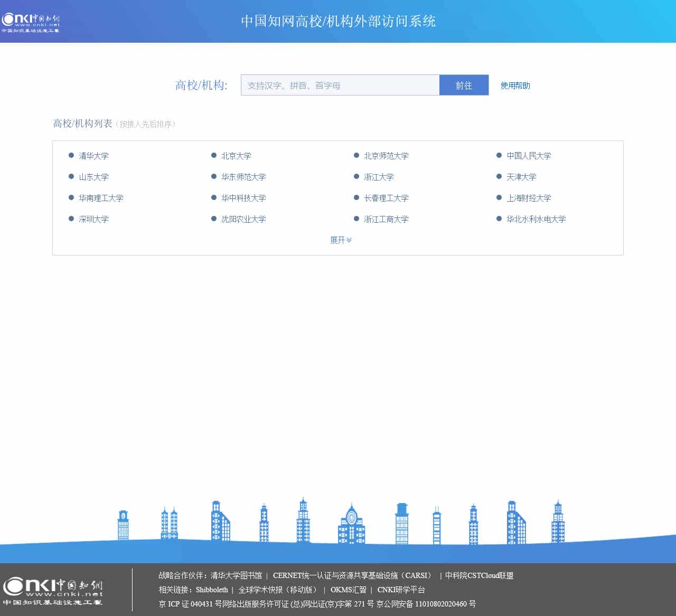Open the CNKI研学平台 footer link

pos(401,590)
